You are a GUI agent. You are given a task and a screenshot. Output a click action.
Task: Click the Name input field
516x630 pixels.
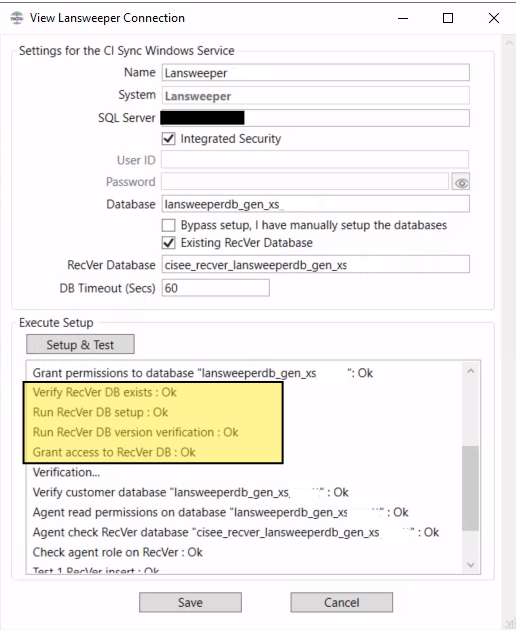pos(315,73)
